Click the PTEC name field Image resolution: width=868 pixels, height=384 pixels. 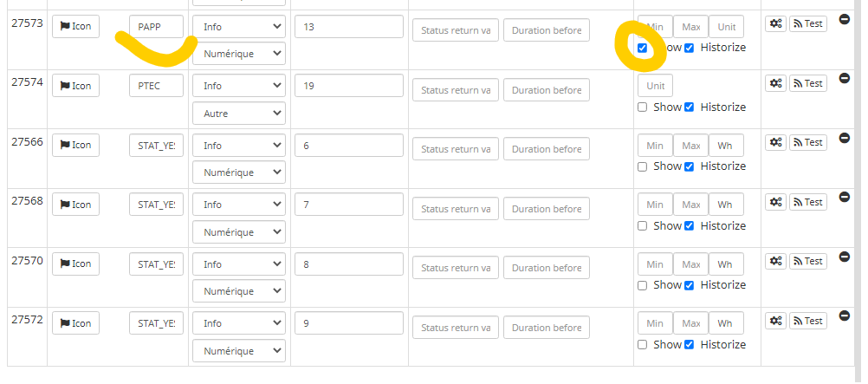(x=156, y=86)
